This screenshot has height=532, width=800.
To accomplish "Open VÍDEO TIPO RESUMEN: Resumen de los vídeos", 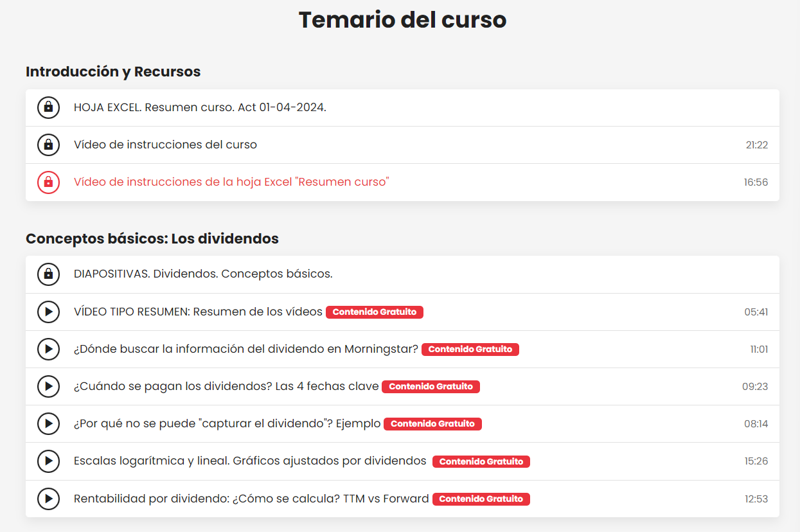I will [198, 312].
